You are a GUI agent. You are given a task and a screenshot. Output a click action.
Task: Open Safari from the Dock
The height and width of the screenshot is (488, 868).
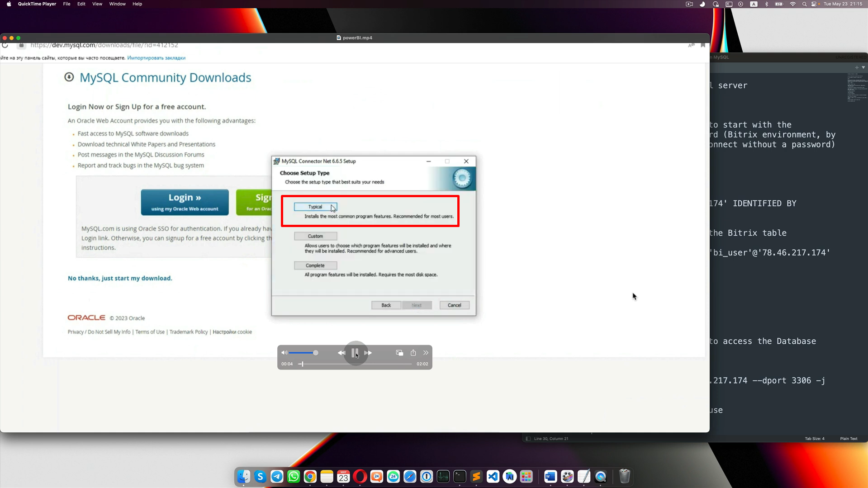coord(409,477)
